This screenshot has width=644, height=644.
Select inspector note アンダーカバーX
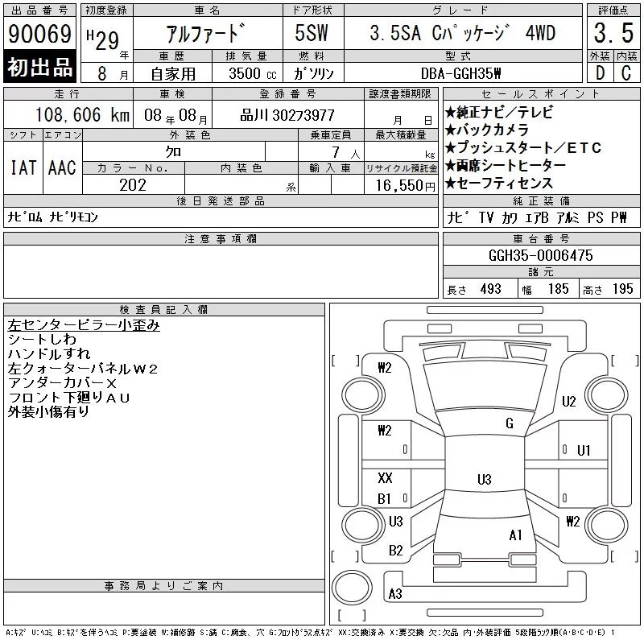(63, 383)
